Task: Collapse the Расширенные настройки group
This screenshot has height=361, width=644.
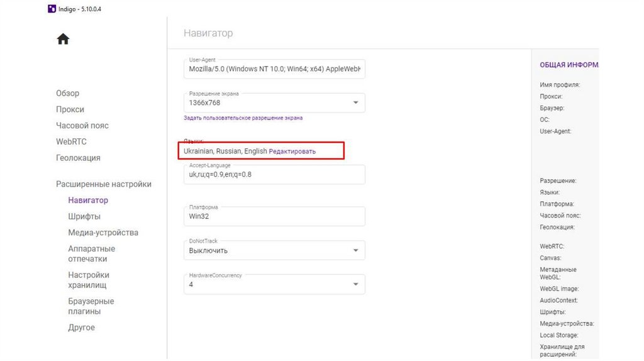Action: pos(104,184)
